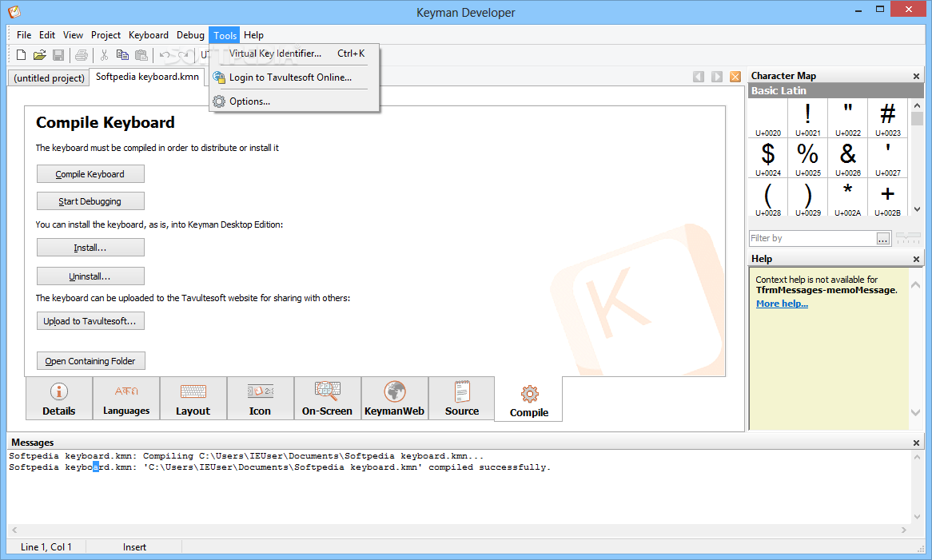Click the Cut scissors toolbar icon

point(104,55)
